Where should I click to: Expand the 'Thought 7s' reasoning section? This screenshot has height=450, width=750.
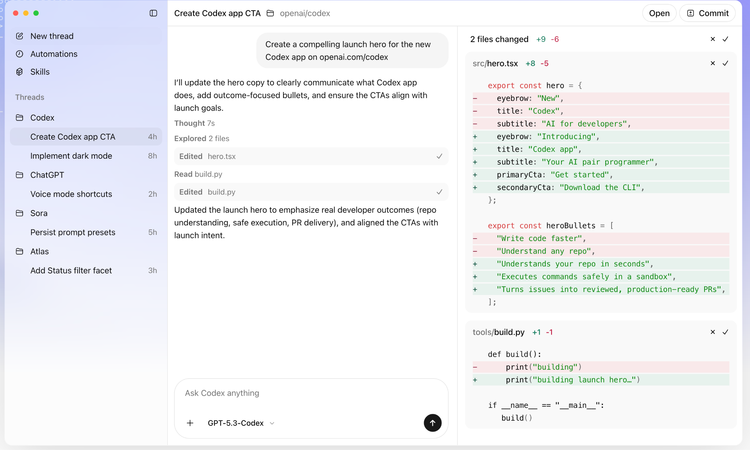(x=194, y=123)
